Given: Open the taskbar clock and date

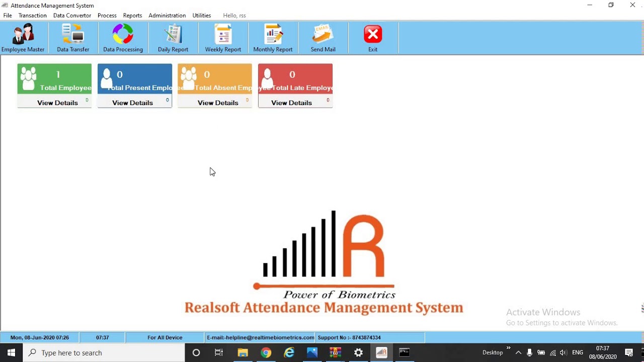Looking at the screenshot, I should (603, 353).
